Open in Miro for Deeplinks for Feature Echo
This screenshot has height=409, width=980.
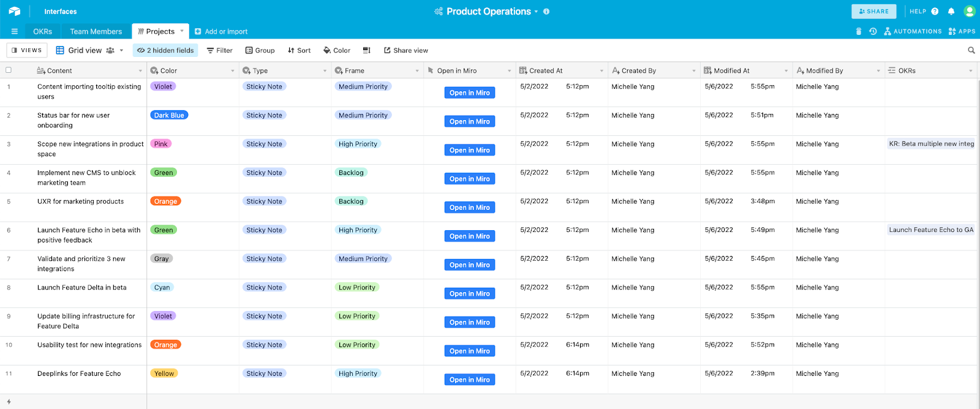470,380
